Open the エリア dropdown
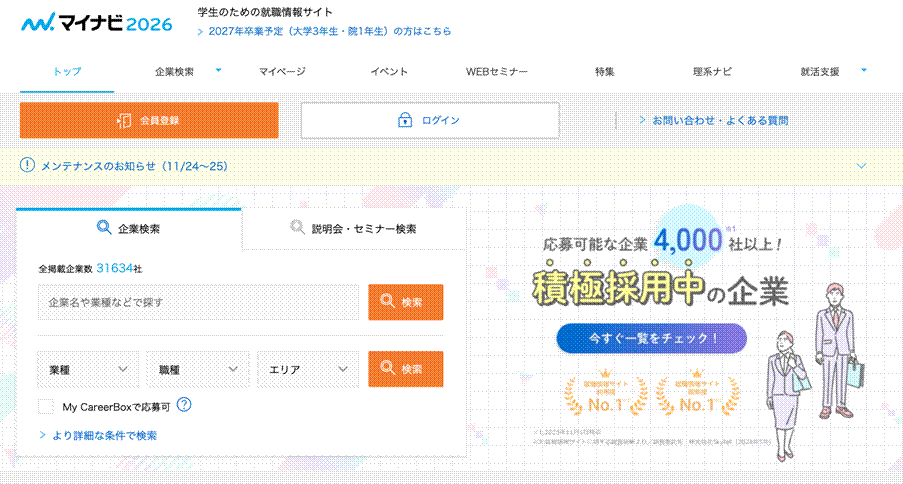This screenshot has height=484, width=903. coord(308,369)
